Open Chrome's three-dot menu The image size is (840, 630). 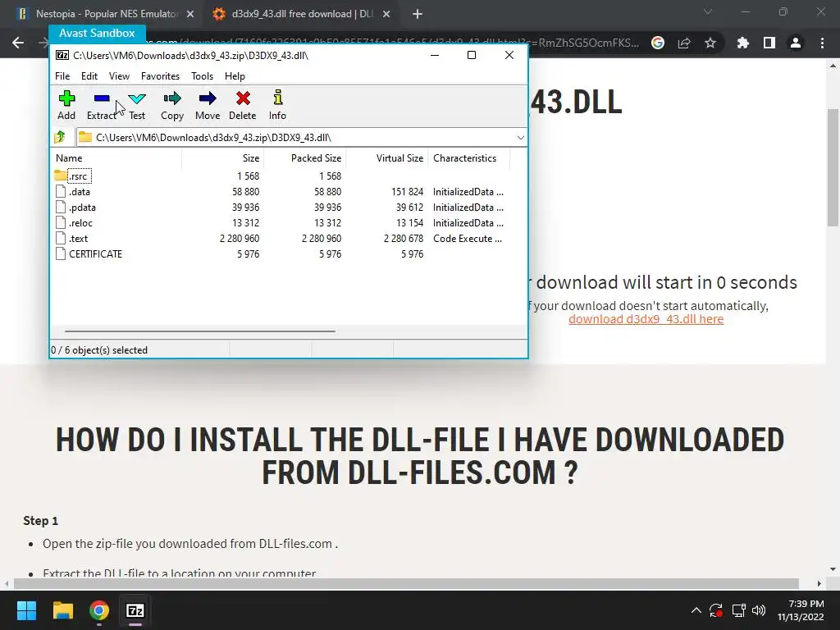(822, 43)
